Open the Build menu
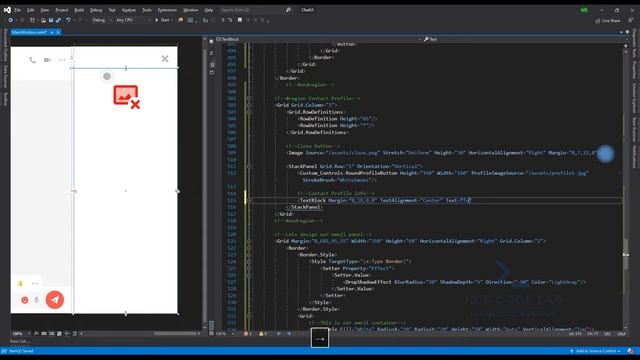 click(79, 10)
